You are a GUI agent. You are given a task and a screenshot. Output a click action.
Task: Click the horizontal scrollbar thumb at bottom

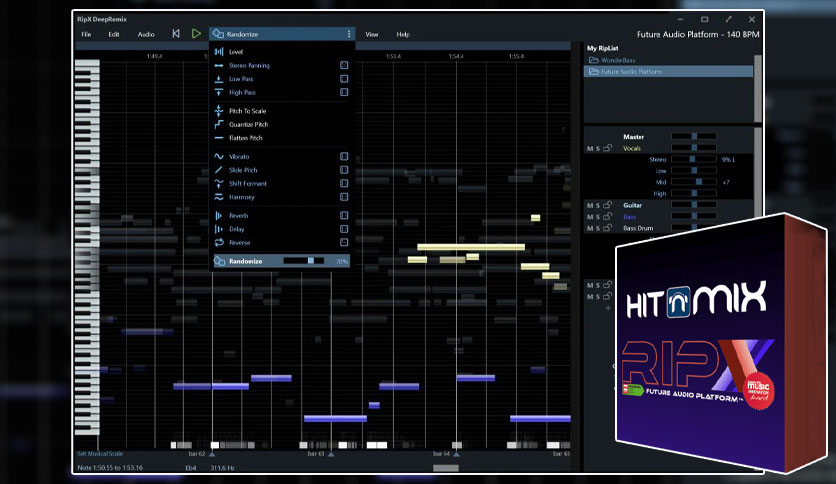[x=446, y=468]
